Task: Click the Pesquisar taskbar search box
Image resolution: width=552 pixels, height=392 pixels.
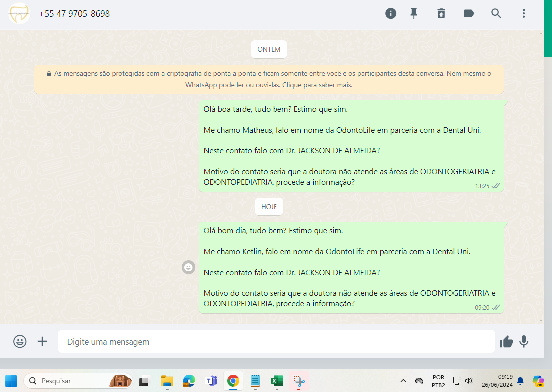Action: point(78,381)
